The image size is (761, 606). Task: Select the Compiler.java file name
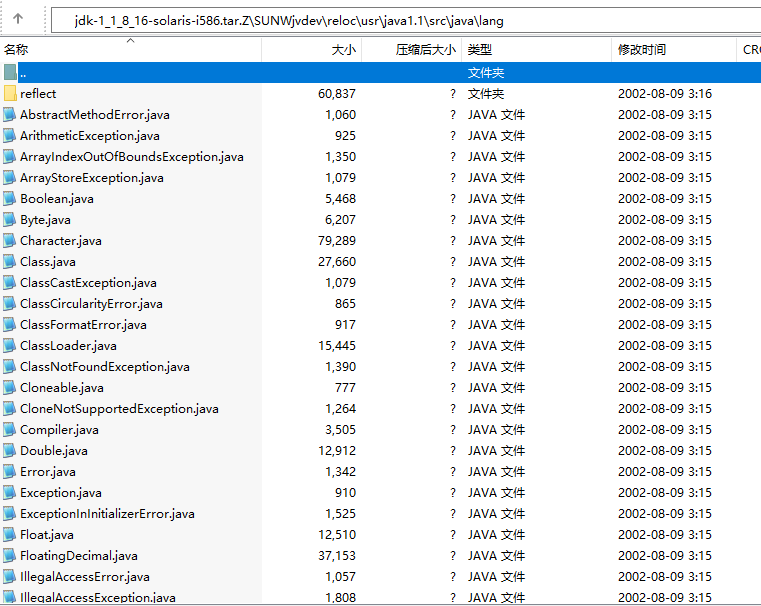coord(59,430)
